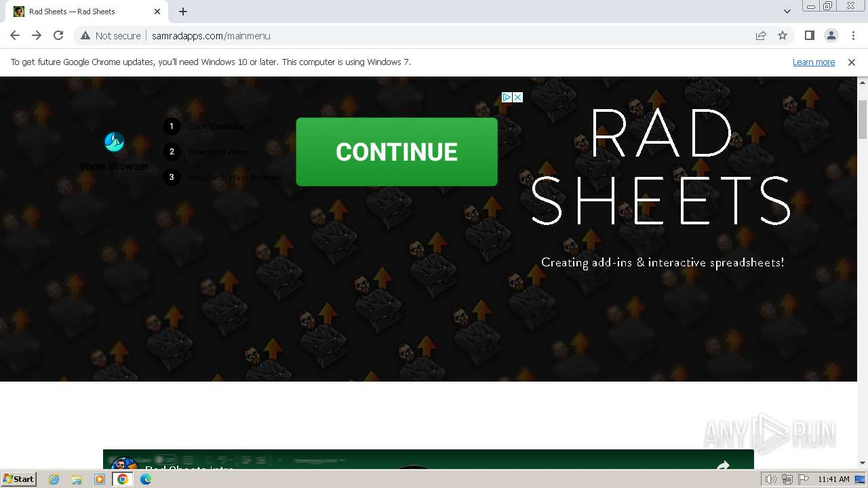Click the green CONTINUE ad button
Image resolution: width=868 pixels, height=488 pixels.
click(397, 152)
